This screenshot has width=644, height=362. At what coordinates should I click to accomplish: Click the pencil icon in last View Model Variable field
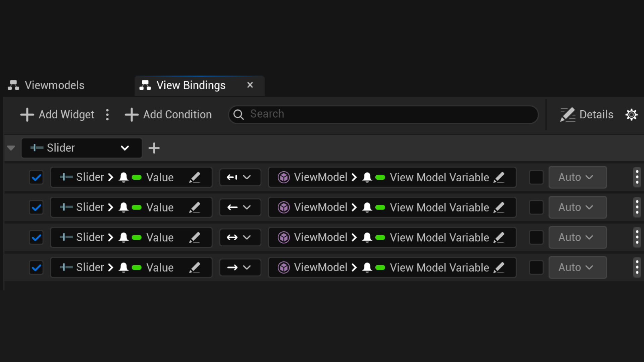499,267
